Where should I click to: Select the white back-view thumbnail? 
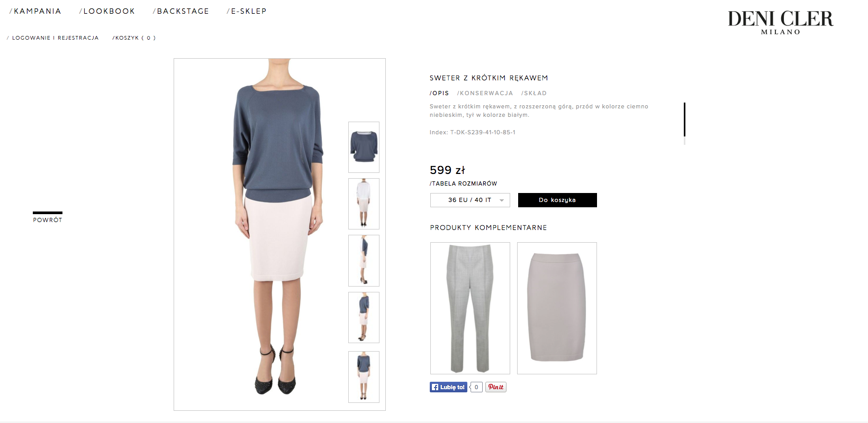coord(364,204)
